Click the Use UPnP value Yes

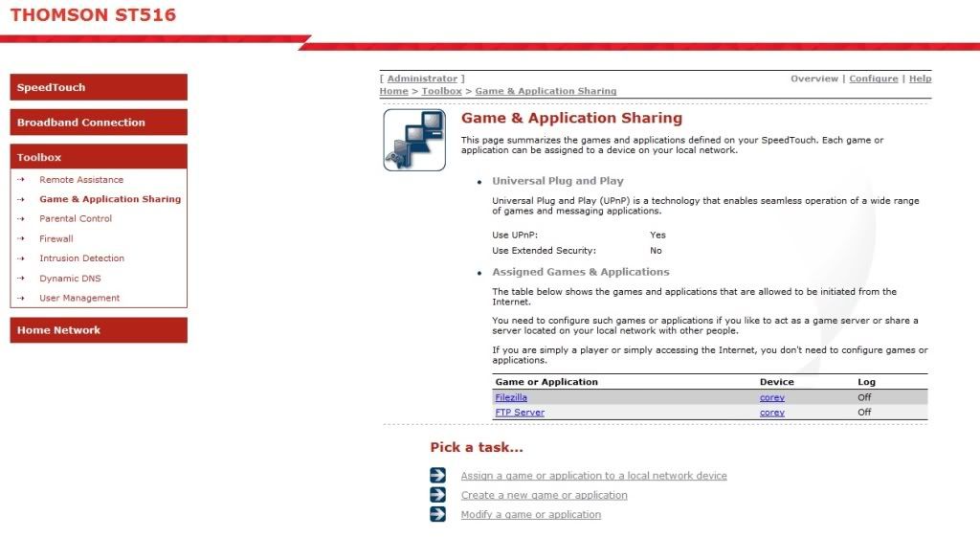pos(657,235)
